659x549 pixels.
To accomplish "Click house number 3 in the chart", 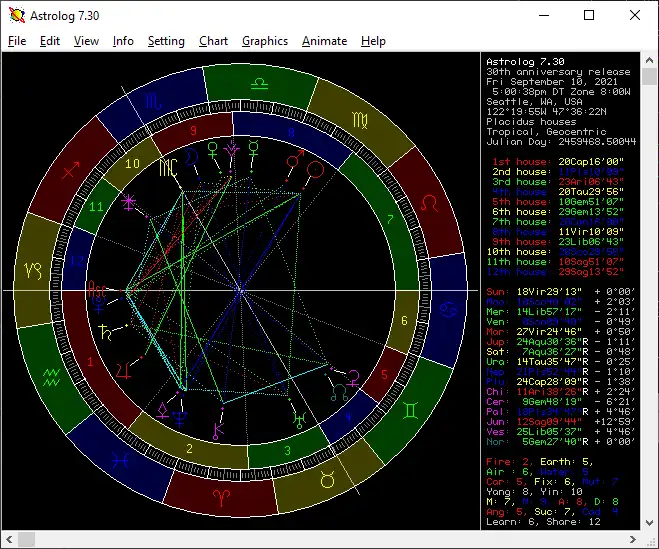I will coord(287,451).
